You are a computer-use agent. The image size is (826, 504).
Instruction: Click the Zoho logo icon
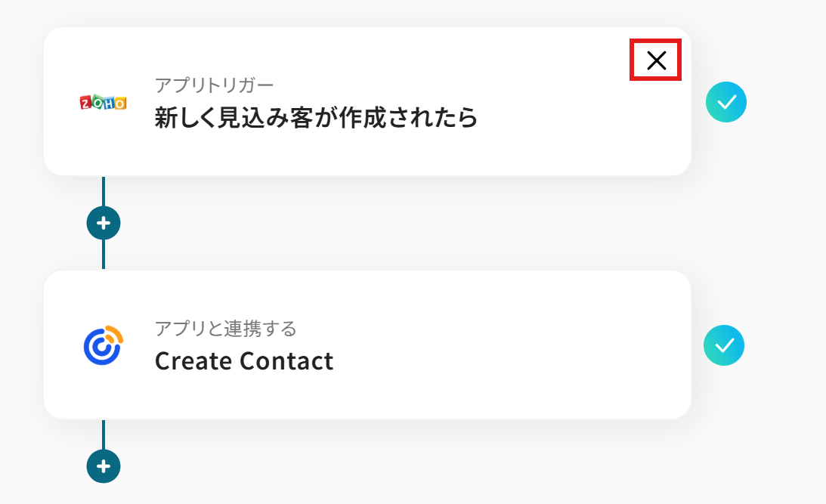click(103, 103)
